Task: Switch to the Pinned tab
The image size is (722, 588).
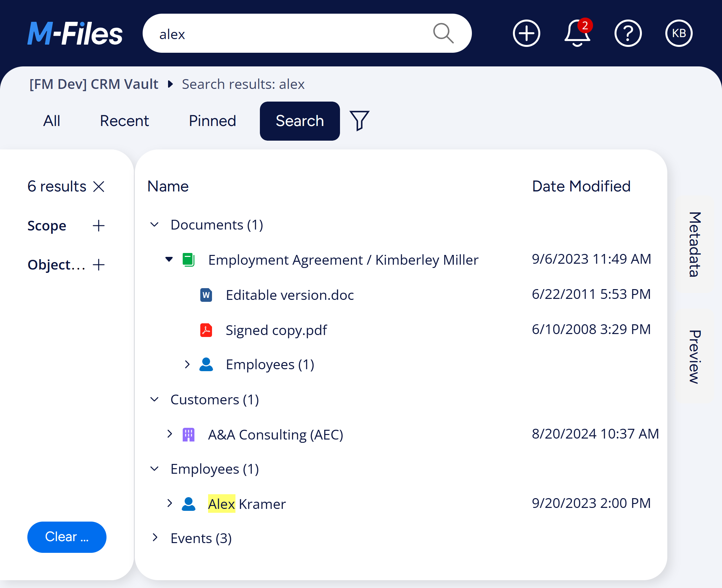Action: [212, 121]
